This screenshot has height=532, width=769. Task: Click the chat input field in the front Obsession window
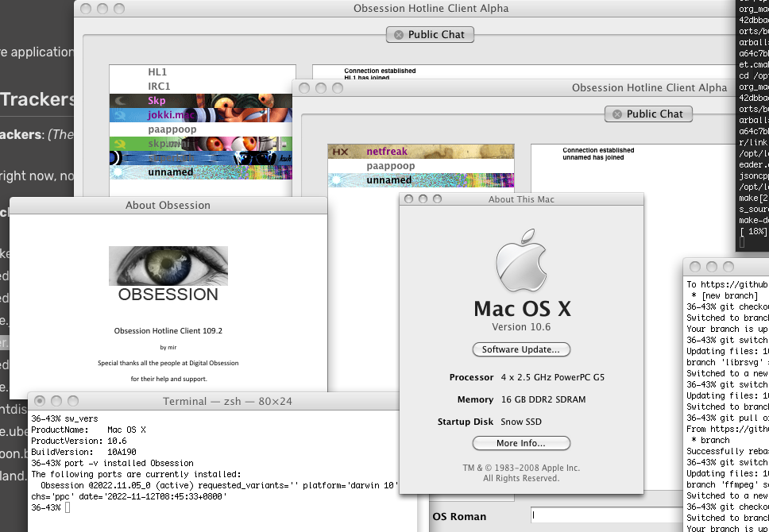pyautogui.click(x=606, y=515)
